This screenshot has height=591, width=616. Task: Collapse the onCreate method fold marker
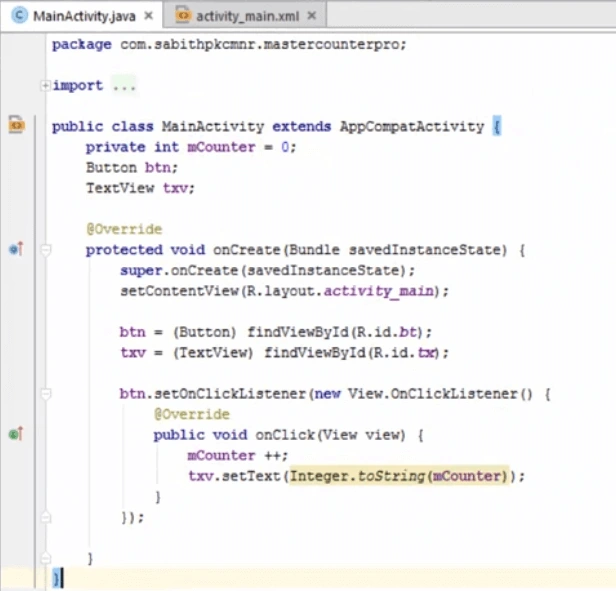(x=46, y=250)
